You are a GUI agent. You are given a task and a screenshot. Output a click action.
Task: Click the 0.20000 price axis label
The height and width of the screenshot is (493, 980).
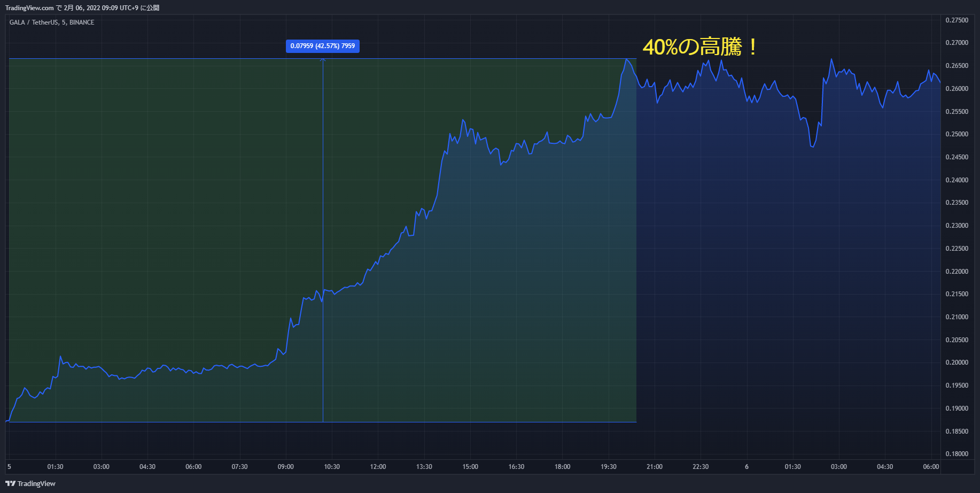coord(956,363)
